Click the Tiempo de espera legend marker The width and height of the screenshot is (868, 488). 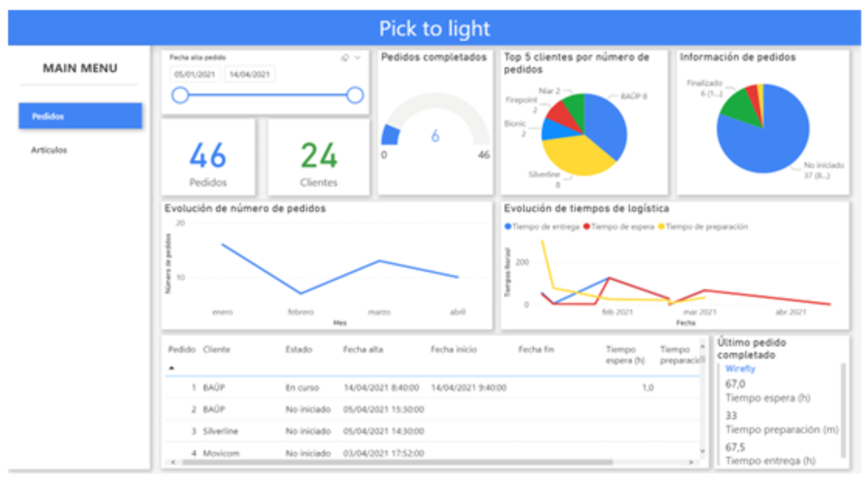[x=586, y=226]
